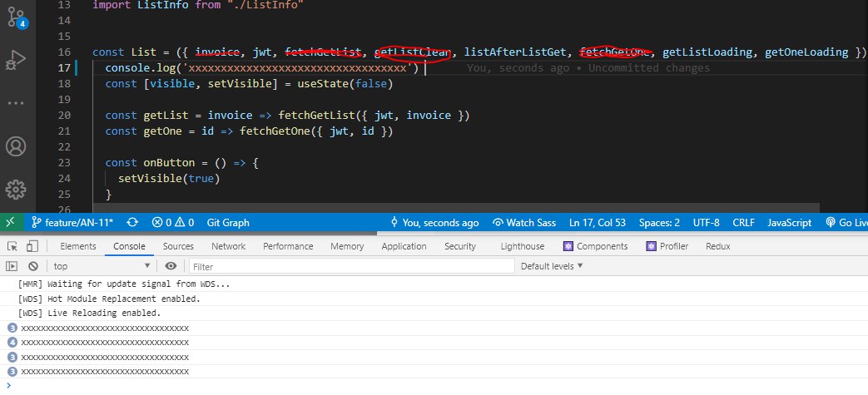The width and height of the screenshot is (868, 395).
Task: Open DevTools Performance tab
Action: [x=288, y=246]
